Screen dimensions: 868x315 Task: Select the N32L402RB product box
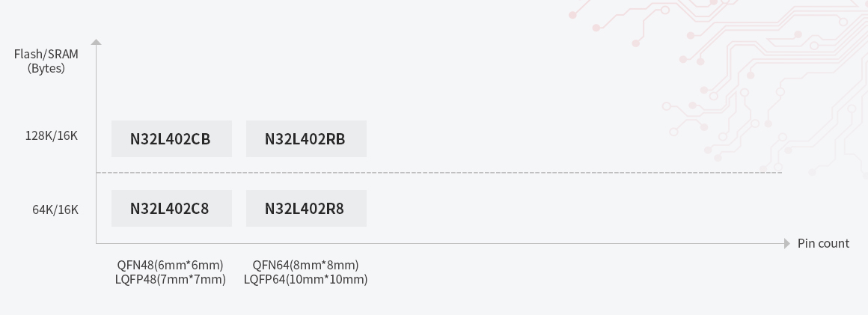306,139
